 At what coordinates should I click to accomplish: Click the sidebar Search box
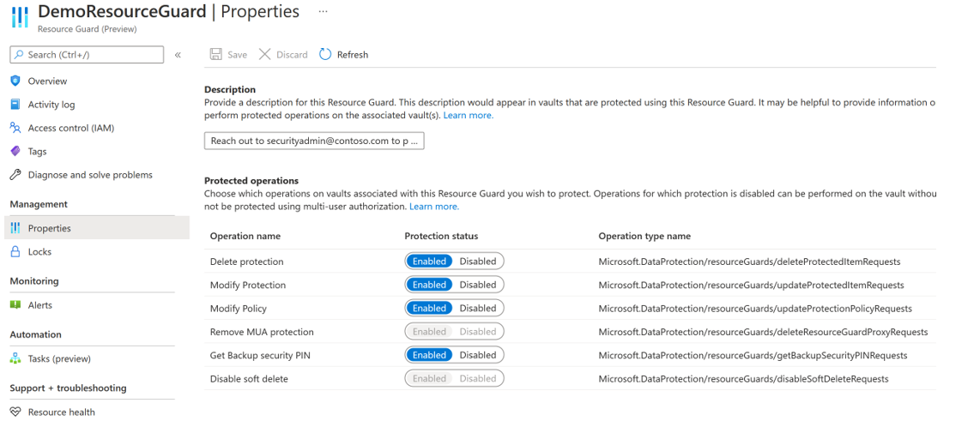87,55
